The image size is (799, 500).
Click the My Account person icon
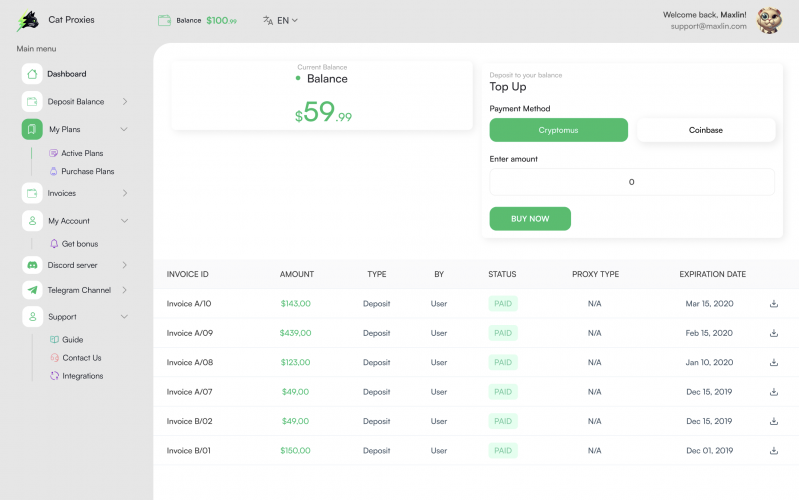pos(32,221)
